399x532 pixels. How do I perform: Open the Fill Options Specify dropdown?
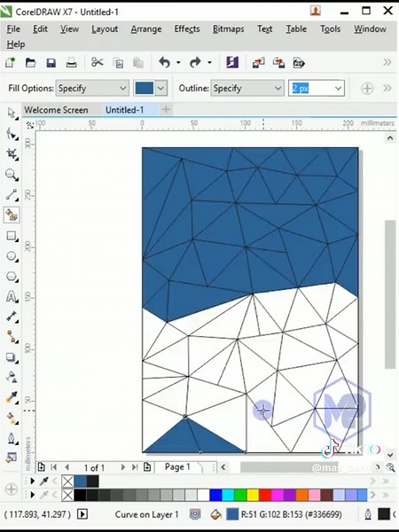coord(92,88)
